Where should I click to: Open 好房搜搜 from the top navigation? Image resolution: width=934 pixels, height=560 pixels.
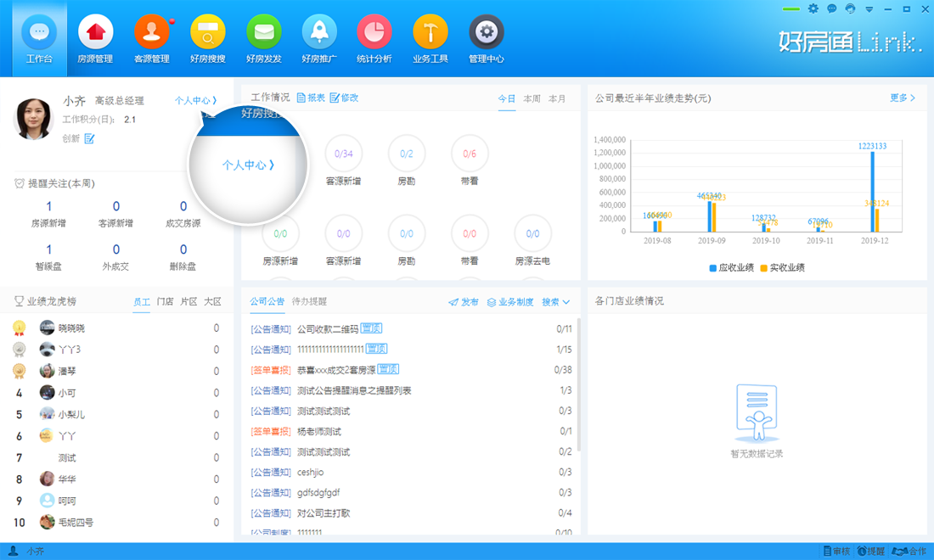pyautogui.click(x=207, y=38)
